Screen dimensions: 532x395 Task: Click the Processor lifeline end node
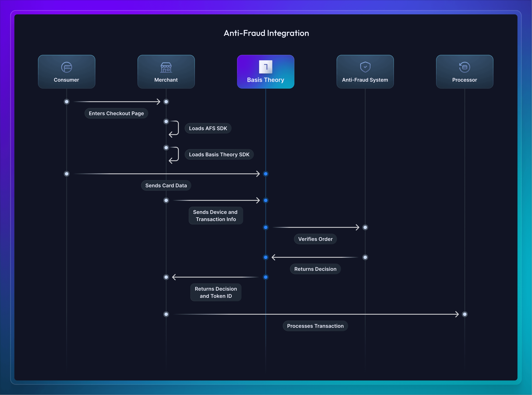coord(465,314)
